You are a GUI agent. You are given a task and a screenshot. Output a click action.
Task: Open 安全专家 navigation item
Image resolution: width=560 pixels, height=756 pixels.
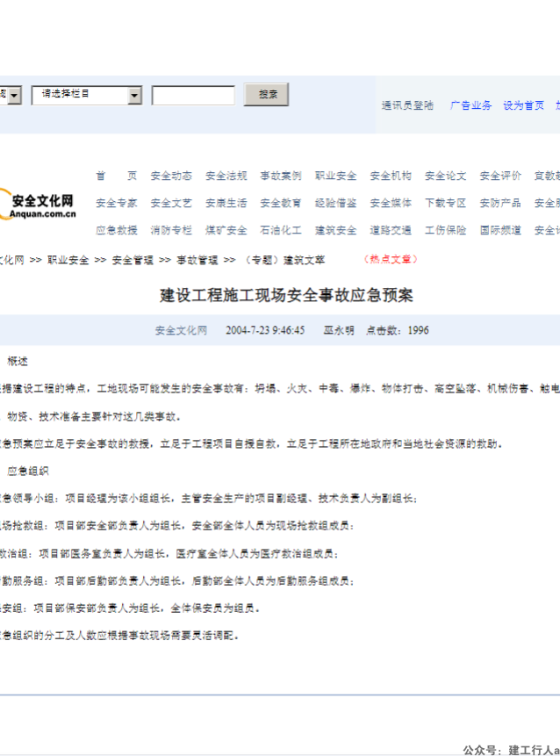pyautogui.click(x=117, y=203)
